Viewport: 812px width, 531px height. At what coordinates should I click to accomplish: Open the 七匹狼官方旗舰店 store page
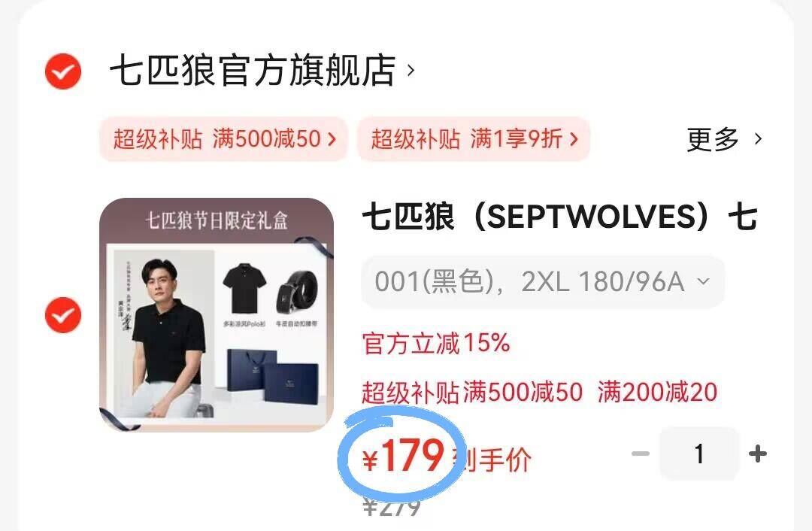tap(252, 70)
